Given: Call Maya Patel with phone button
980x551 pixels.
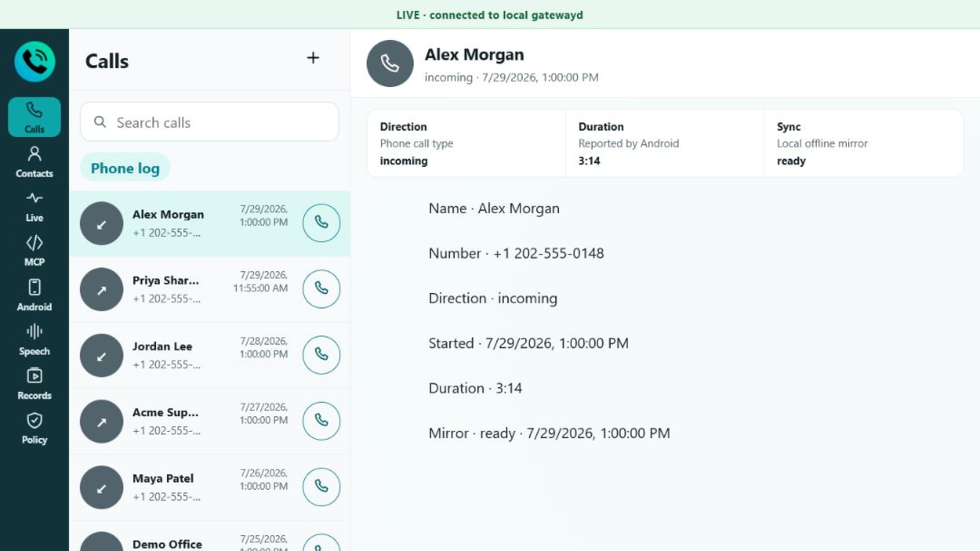Looking at the screenshot, I should click(x=321, y=487).
